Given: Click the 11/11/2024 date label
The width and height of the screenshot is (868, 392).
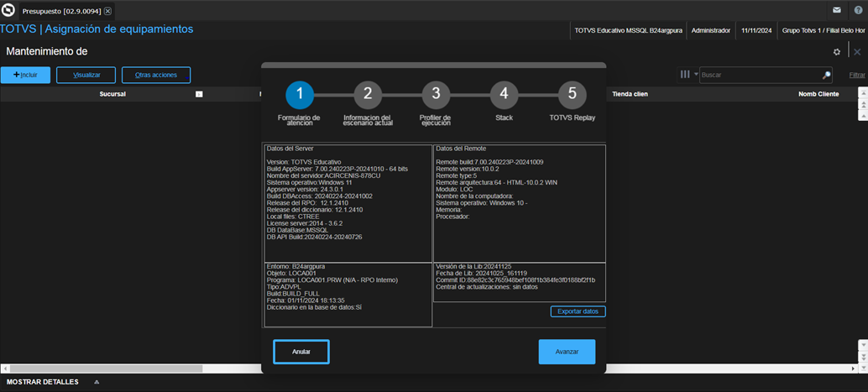Looking at the screenshot, I should 756,30.
